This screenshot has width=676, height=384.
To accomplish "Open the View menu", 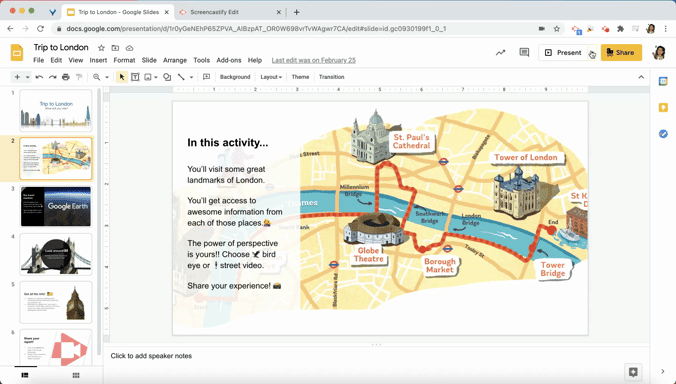I will tap(75, 60).
